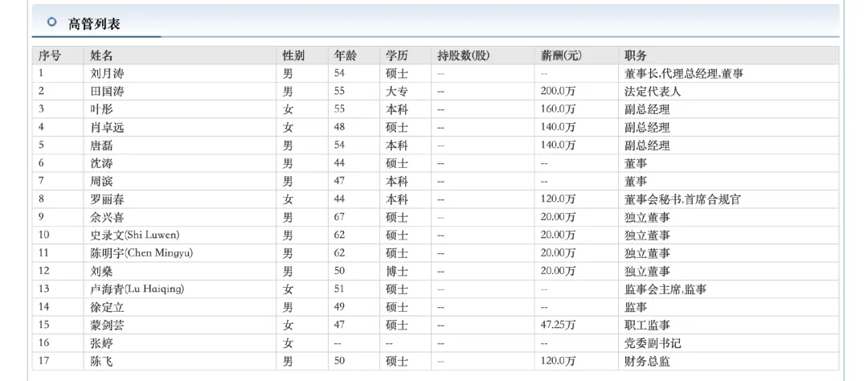Click the name 史录文(Shi Luwen)

pyautogui.click(x=134, y=235)
